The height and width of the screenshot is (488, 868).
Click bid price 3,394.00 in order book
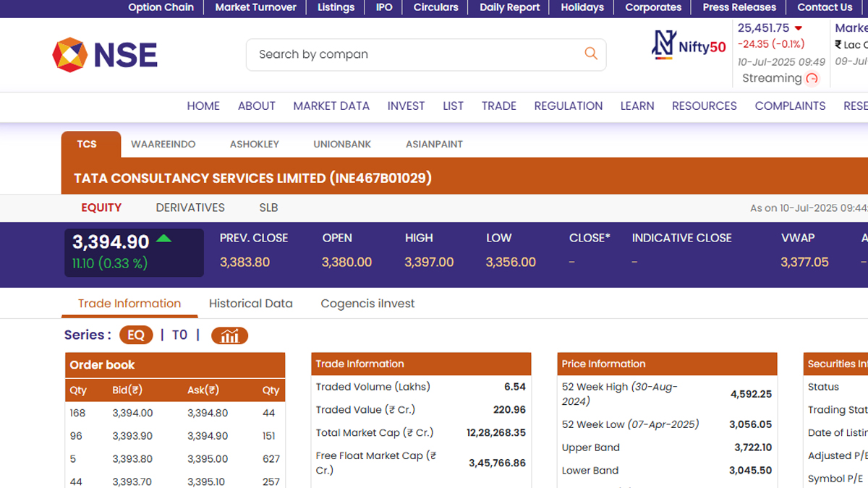click(132, 414)
